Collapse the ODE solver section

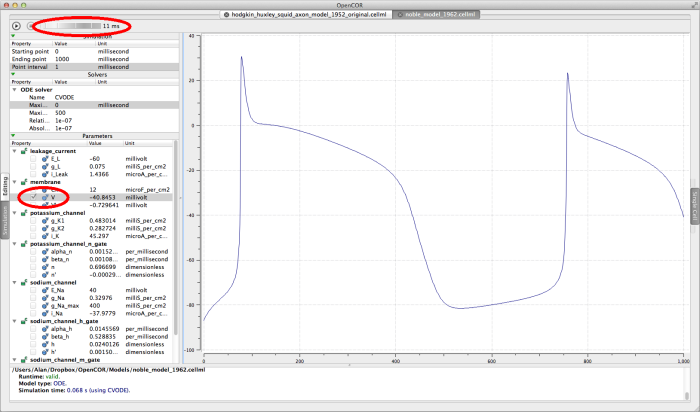tap(14, 89)
